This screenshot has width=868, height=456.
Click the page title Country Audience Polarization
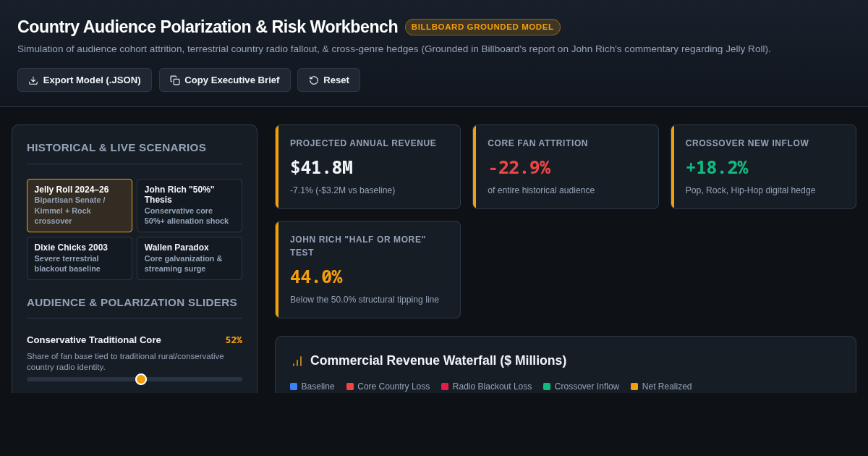tap(208, 27)
